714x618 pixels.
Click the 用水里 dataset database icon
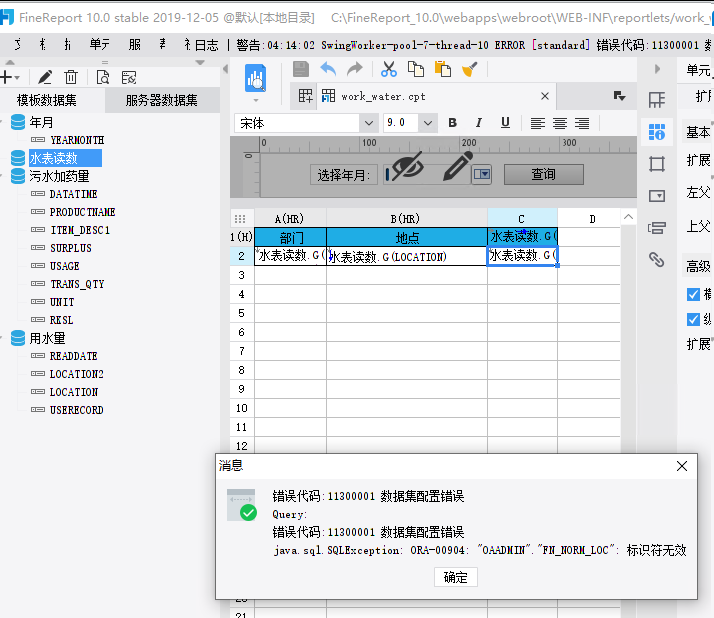18,338
